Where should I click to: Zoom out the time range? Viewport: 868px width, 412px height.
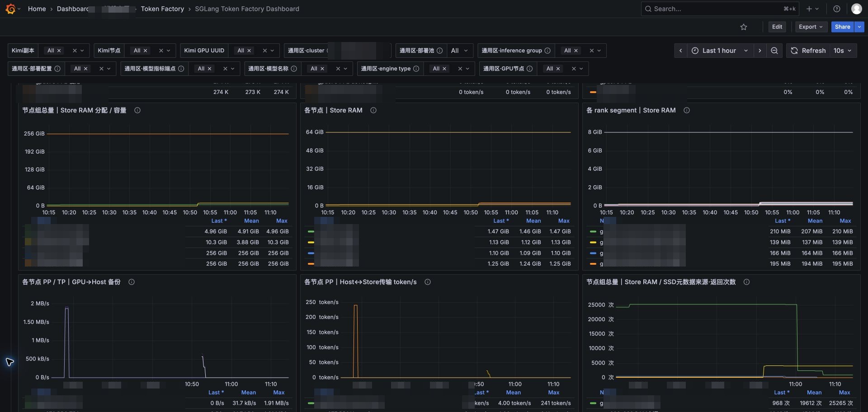(x=774, y=51)
